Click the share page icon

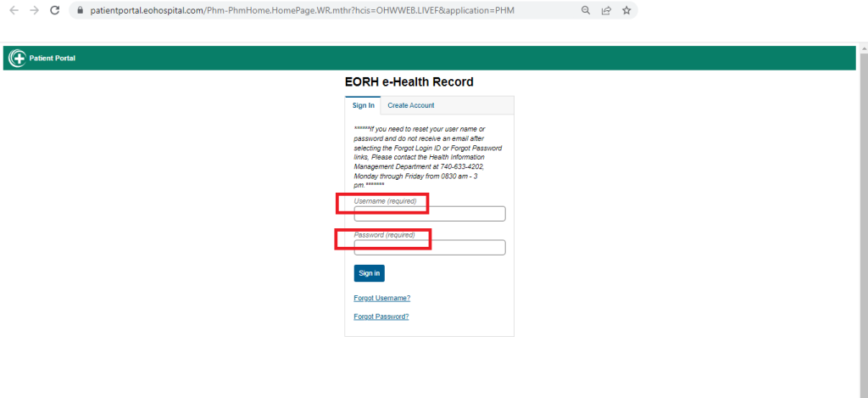[606, 10]
